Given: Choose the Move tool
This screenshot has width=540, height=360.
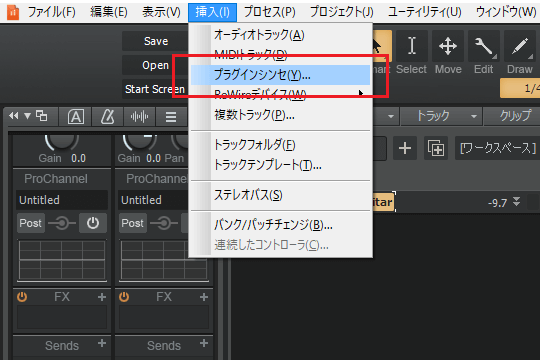Looking at the screenshot, I should pyautogui.click(x=448, y=53).
